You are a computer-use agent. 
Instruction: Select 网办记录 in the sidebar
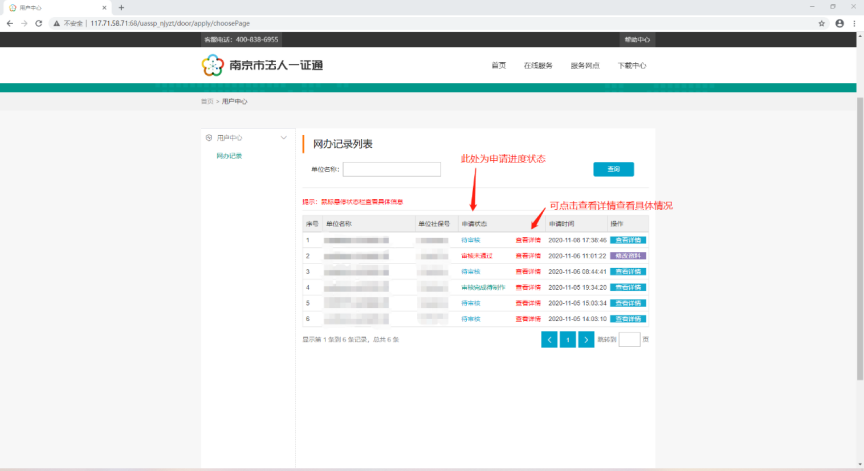click(229, 156)
